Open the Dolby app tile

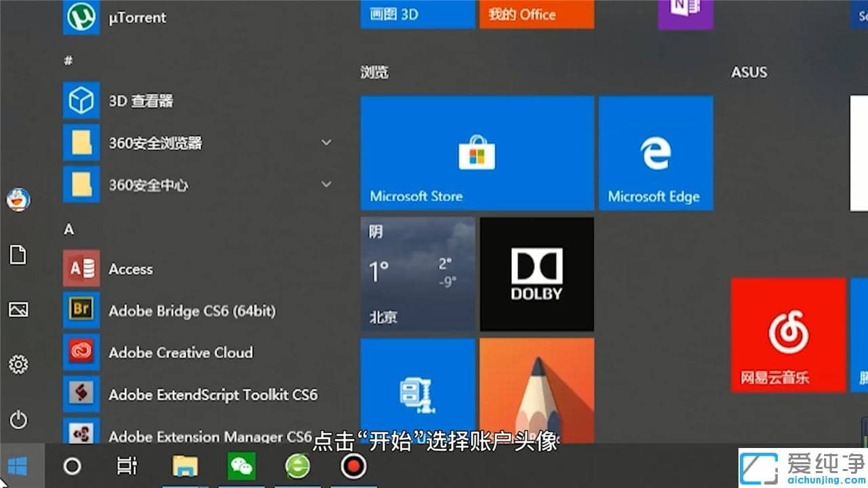536,273
